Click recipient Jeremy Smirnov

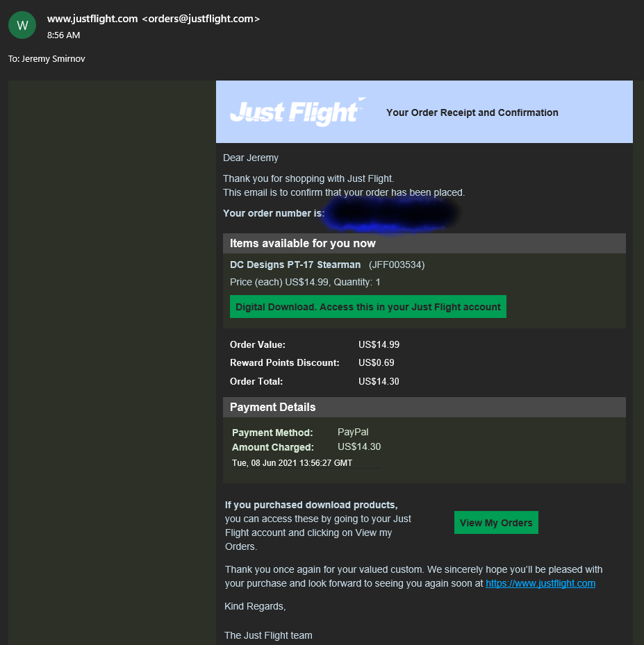[x=53, y=59]
